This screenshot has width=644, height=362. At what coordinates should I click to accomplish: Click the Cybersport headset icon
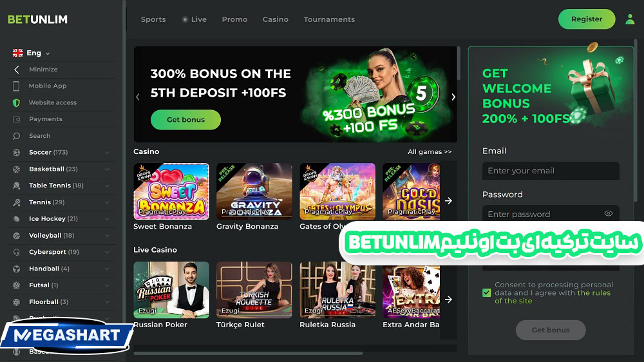tap(16, 252)
